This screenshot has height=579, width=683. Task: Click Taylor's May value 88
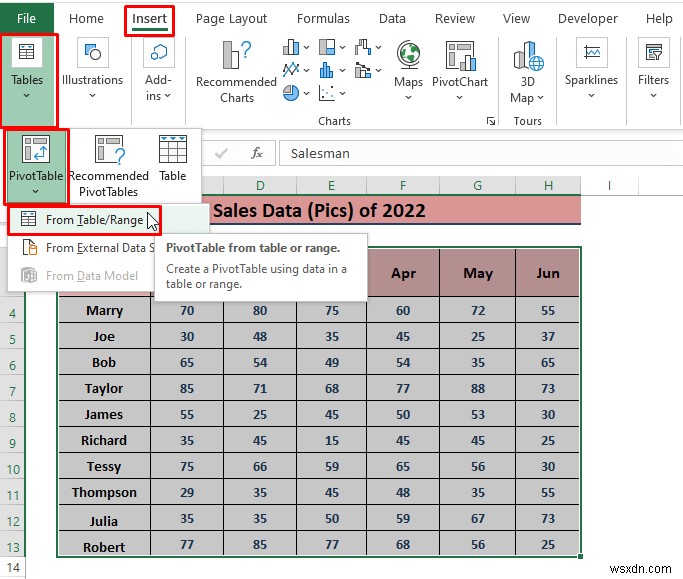[478, 388]
